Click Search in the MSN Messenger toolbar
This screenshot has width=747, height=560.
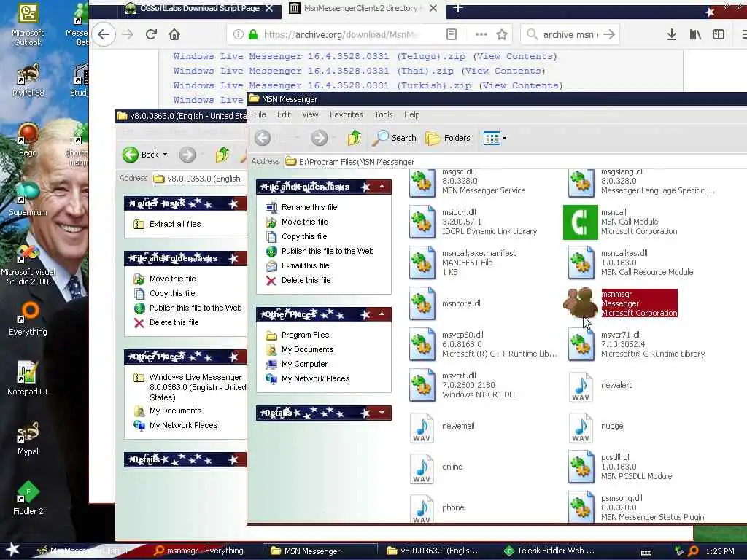[x=394, y=138]
